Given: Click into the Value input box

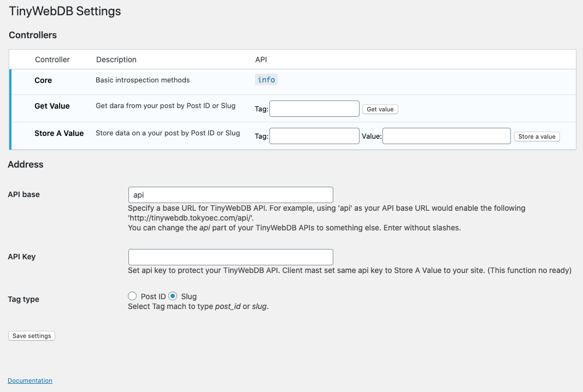Looking at the screenshot, I should click(446, 136).
